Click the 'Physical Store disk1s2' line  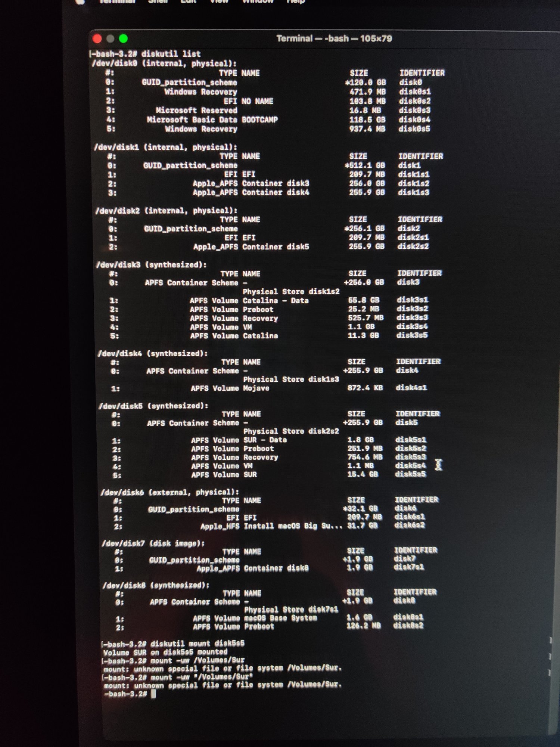[291, 291]
